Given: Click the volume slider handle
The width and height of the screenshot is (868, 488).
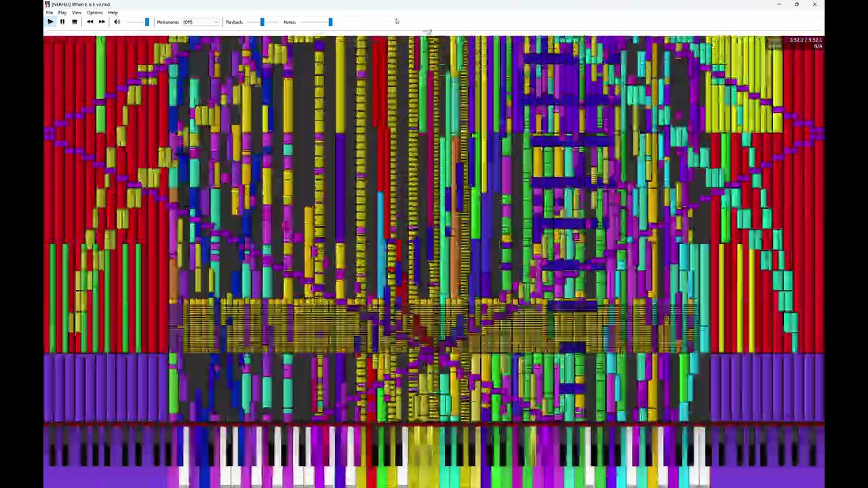Looking at the screenshot, I should coord(147,22).
